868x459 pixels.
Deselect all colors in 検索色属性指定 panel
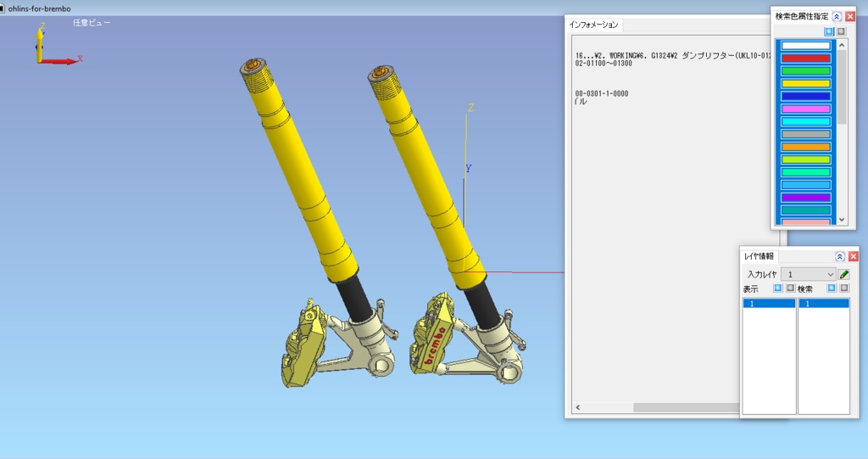[841, 31]
